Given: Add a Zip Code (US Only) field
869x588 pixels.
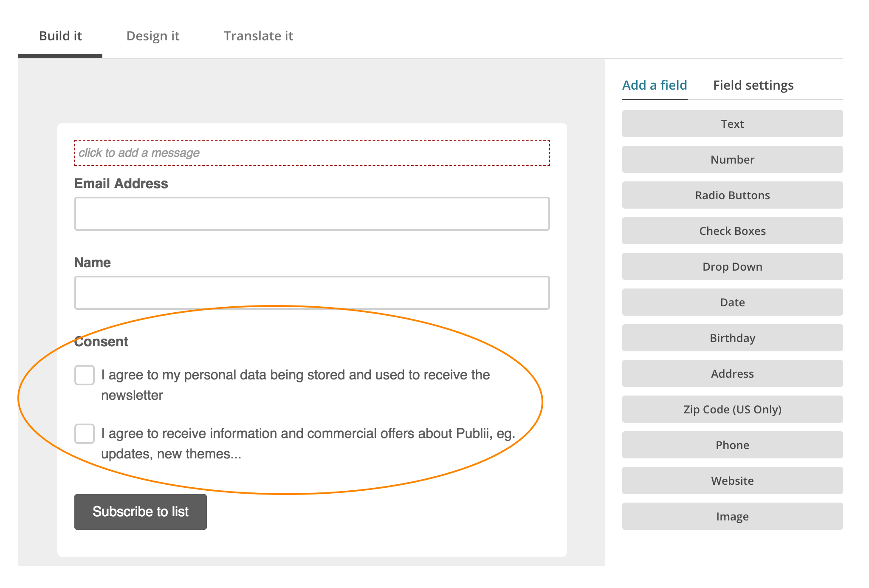Looking at the screenshot, I should (732, 409).
